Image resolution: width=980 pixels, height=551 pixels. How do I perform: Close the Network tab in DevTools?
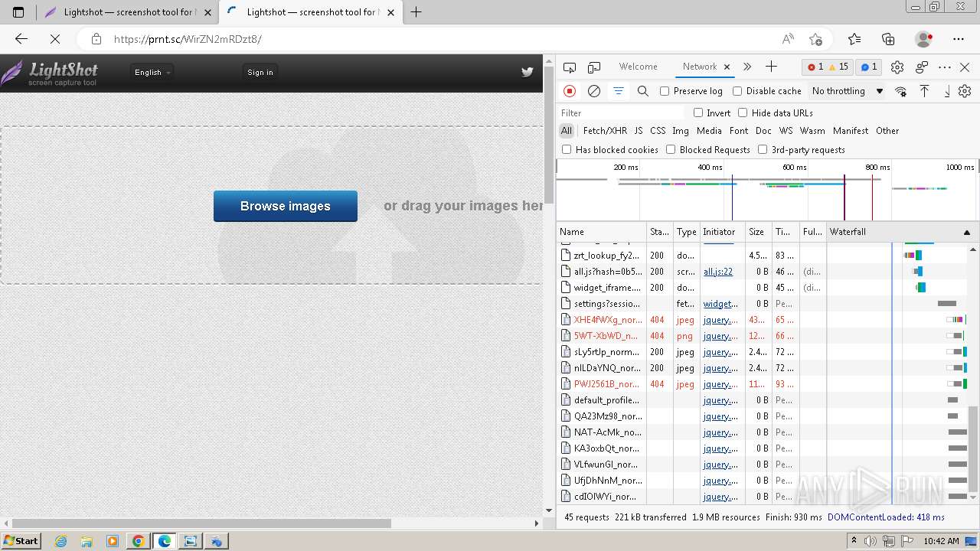[727, 67]
